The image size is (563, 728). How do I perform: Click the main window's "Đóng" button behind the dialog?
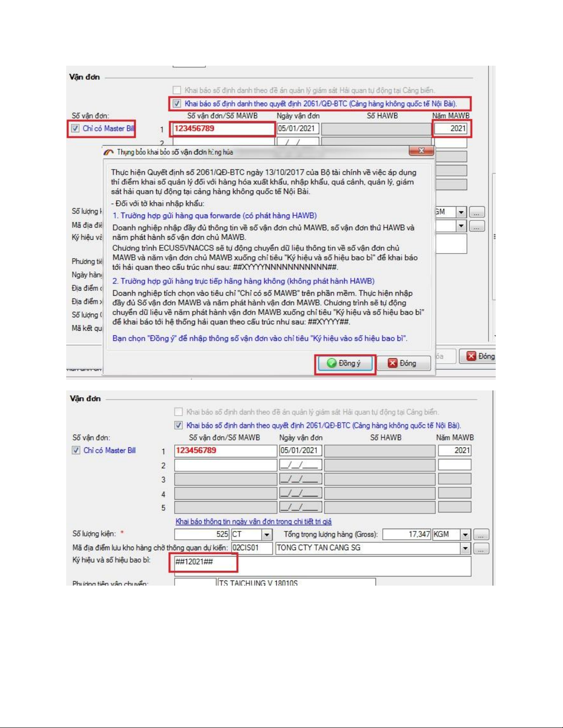click(478, 356)
